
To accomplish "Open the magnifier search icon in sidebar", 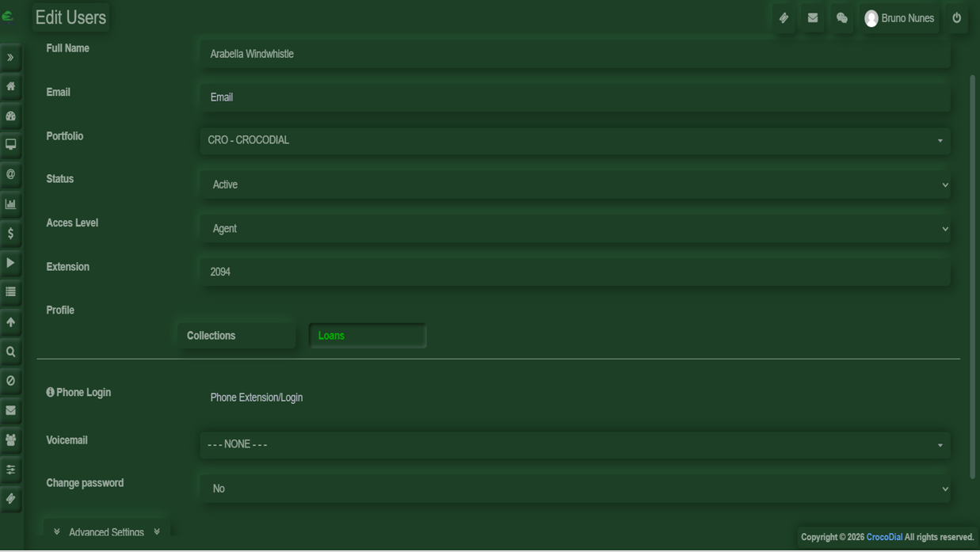I will 11,352.
